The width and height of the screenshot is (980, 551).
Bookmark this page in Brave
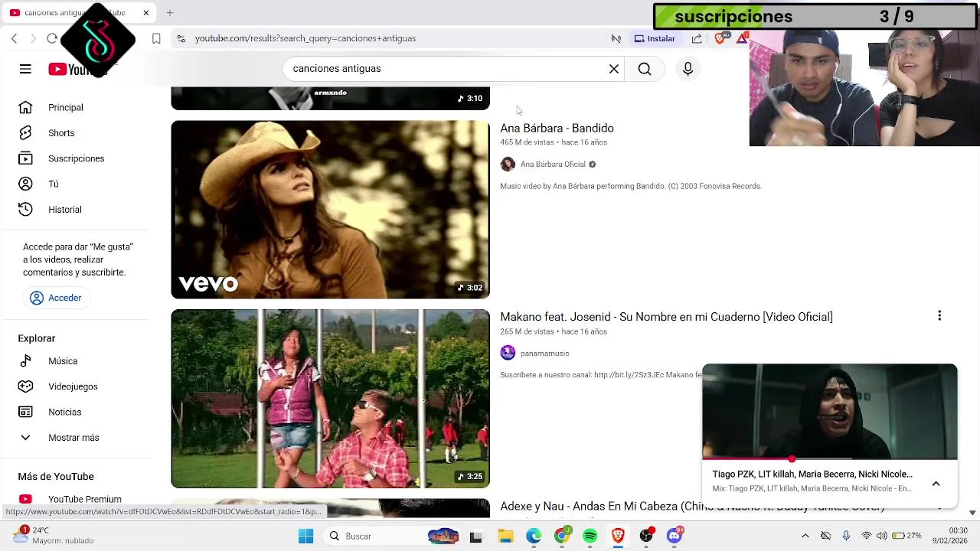156,38
